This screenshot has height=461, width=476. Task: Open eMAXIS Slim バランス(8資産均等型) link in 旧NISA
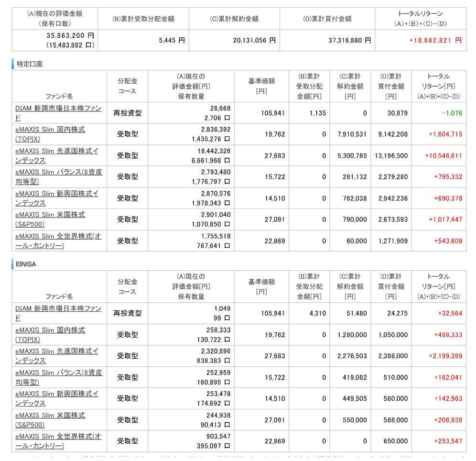(x=59, y=377)
